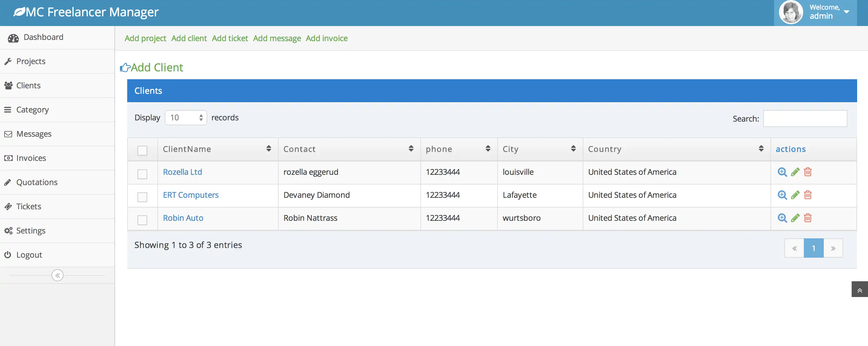Click the view/zoom icon for Rozella Ltd

[x=781, y=172]
